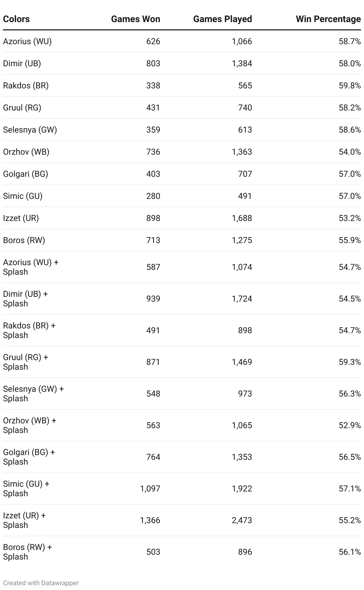Click the Games Played column header
364x590 pixels.
tap(222, 19)
